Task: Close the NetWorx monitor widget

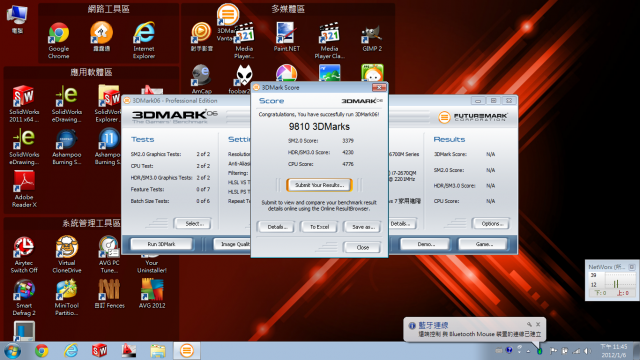Action: (x=632, y=267)
